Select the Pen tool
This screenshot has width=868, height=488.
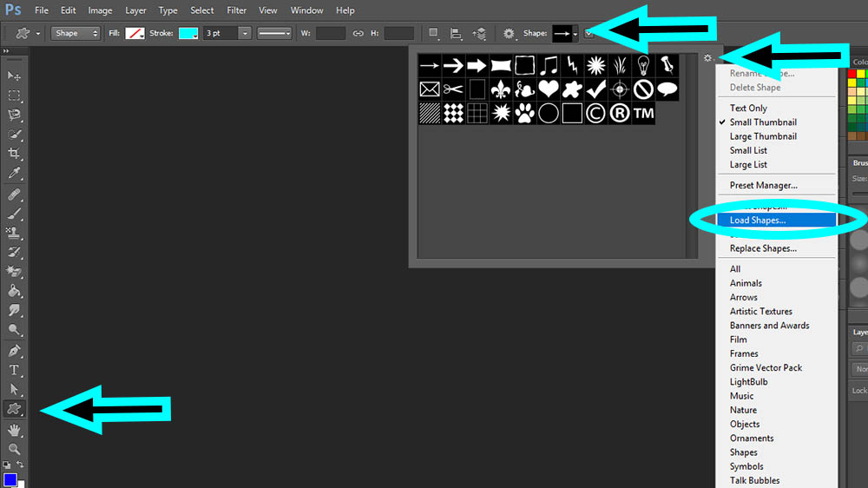point(14,351)
